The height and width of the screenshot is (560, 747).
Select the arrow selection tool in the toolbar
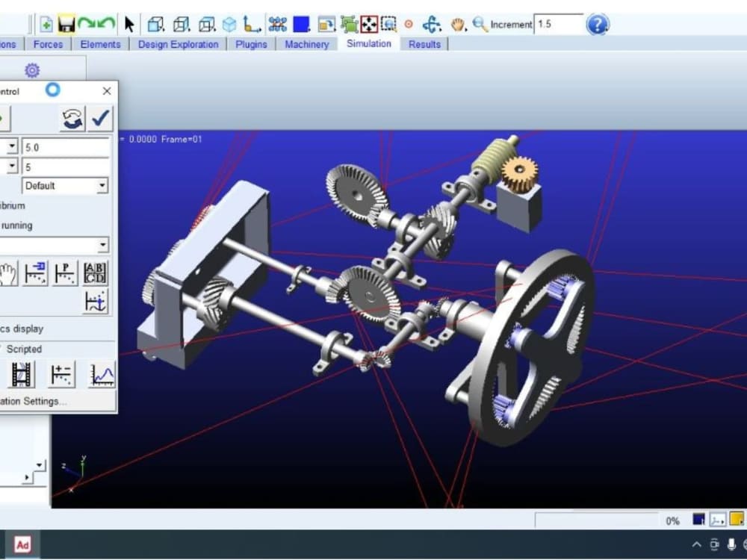(x=128, y=23)
